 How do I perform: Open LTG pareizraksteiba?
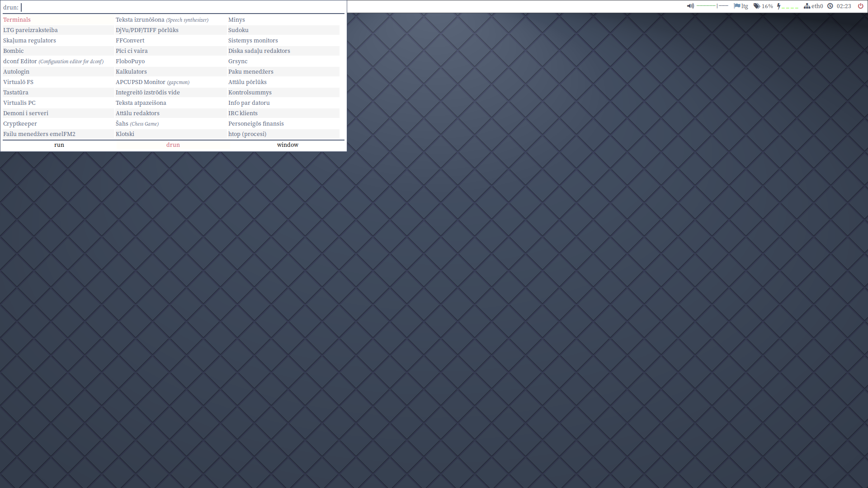(58, 30)
